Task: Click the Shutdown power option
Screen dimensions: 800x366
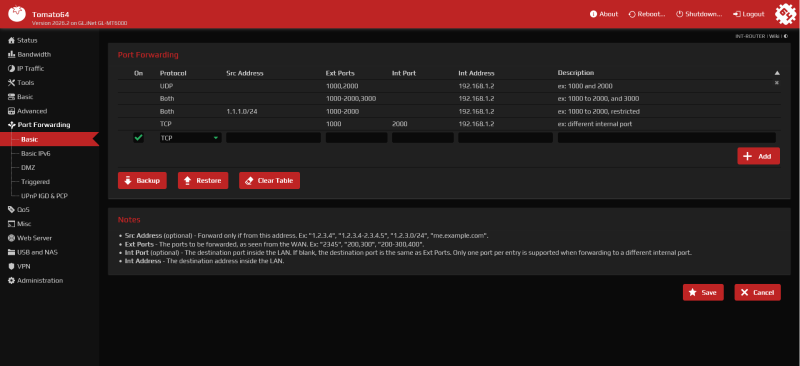Action: point(699,14)
